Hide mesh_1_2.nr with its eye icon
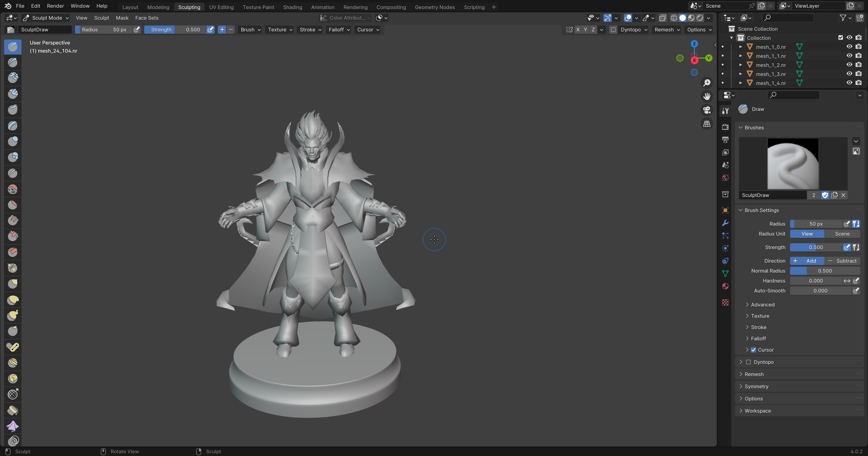Image resolution: width=868 pixels, height=456 pixels. [849, 65]
